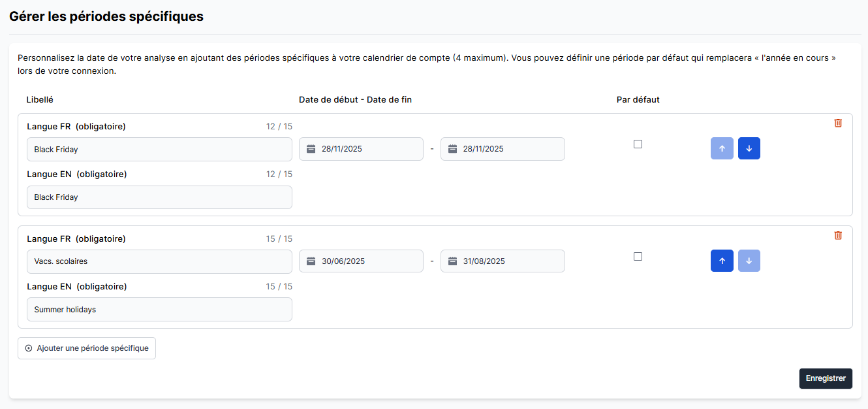868x409 pixels.
Task: Click calendar icon of 31/08/2025 end date
Action: coord(452,261)
